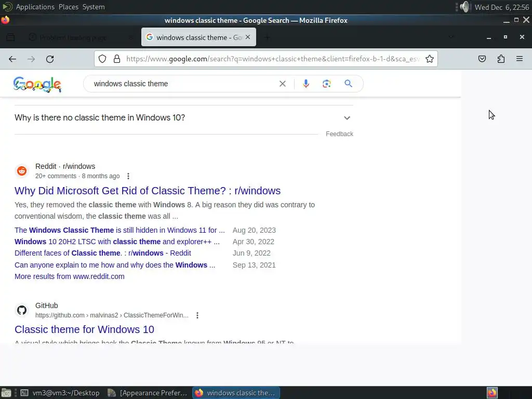Viewport: 532px width, 399px height.
Task: Open 'Windows 10 20H2 LTSC with classic theme' link
Action: coord(117,242)
